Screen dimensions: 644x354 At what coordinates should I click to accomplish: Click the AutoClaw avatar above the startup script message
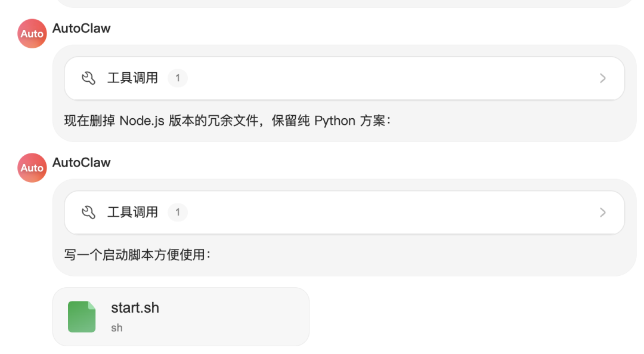click(32, 168)
